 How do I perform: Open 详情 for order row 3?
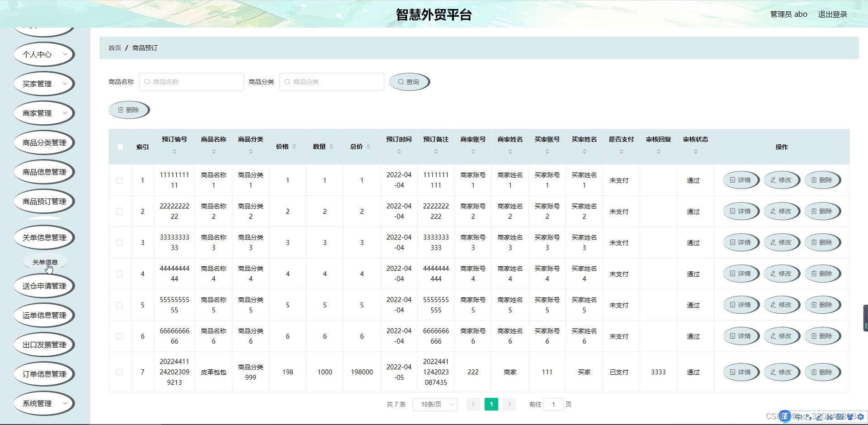click(x=740, y=242)
